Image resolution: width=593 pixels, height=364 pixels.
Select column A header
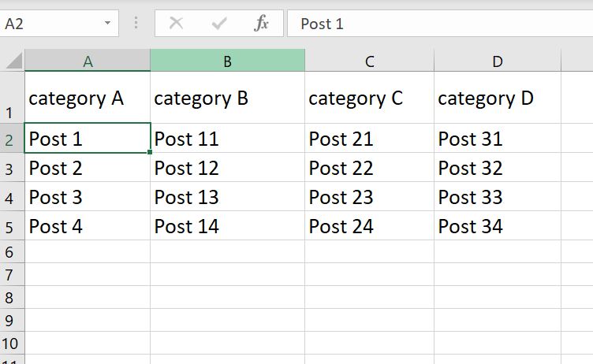tap(88, 61)
